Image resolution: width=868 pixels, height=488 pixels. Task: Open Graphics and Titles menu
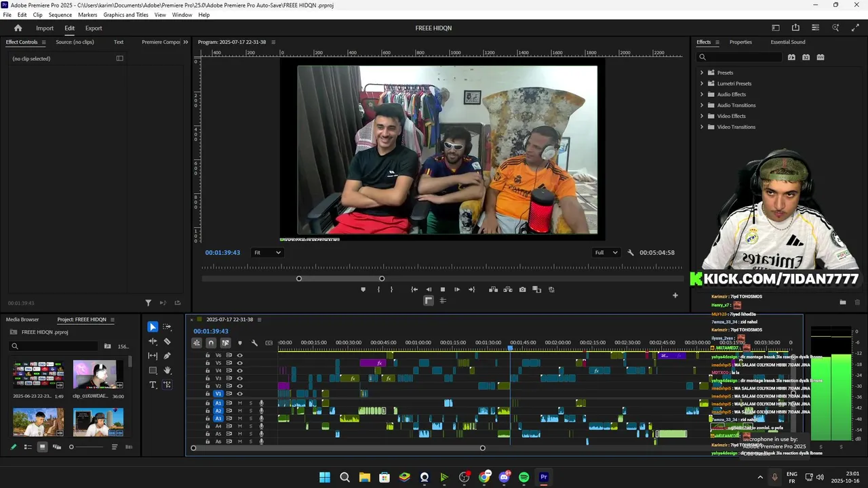(125, 15)
